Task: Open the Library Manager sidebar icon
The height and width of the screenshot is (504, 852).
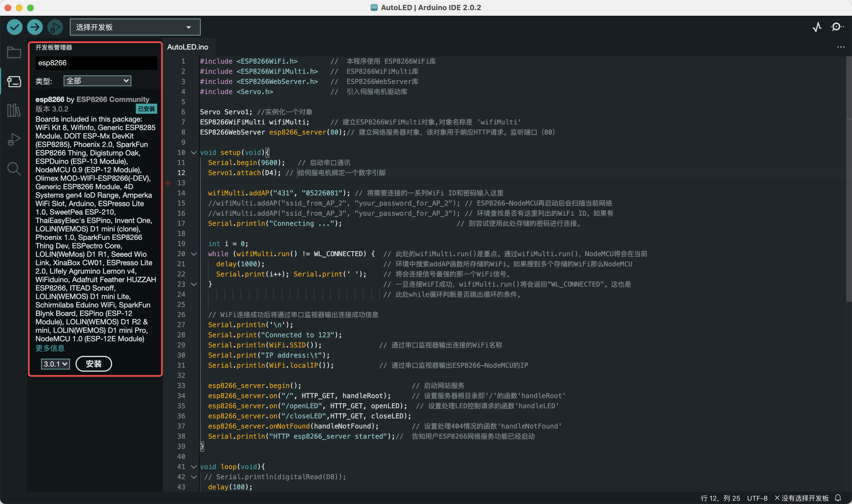Action: click(x=14, y=110)
